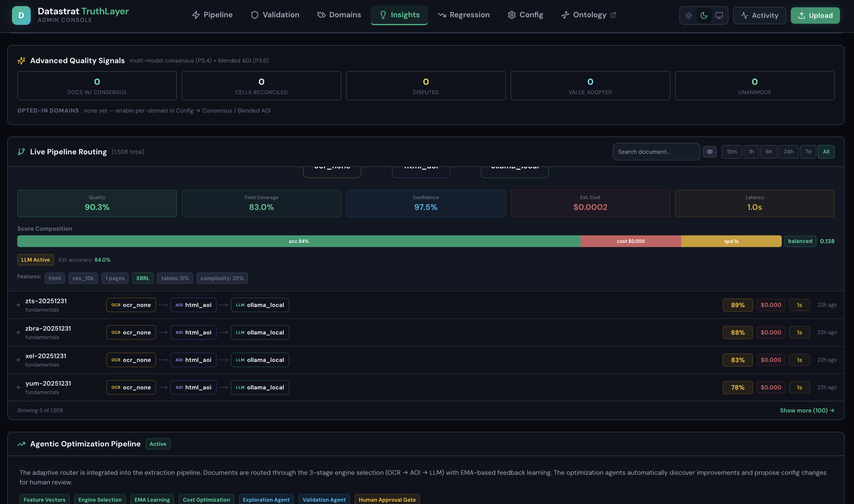This screenshot has width=854, height=504.
Task: Select the 7d time range
Action: [x=808, y=152]
